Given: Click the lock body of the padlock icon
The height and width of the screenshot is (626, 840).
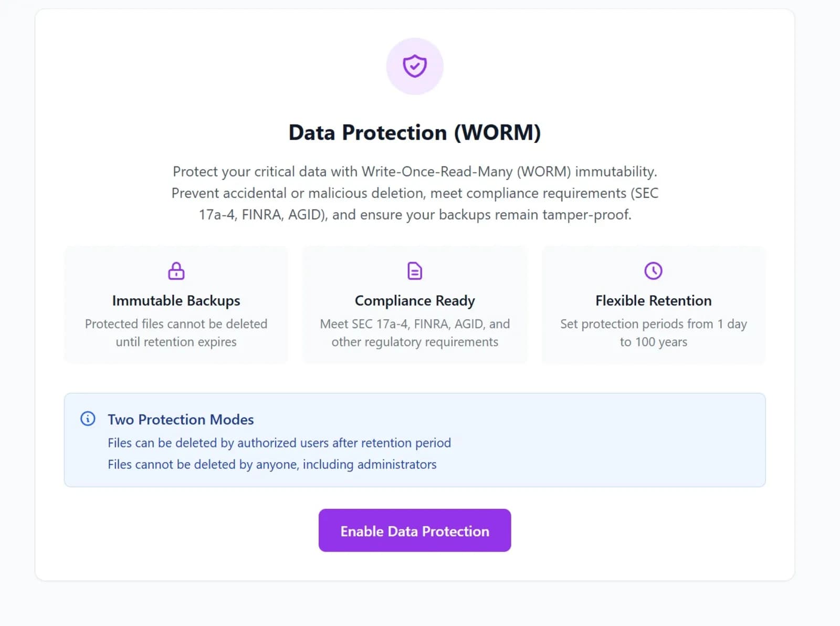Looking at the screenshot, I should point(176,275).
